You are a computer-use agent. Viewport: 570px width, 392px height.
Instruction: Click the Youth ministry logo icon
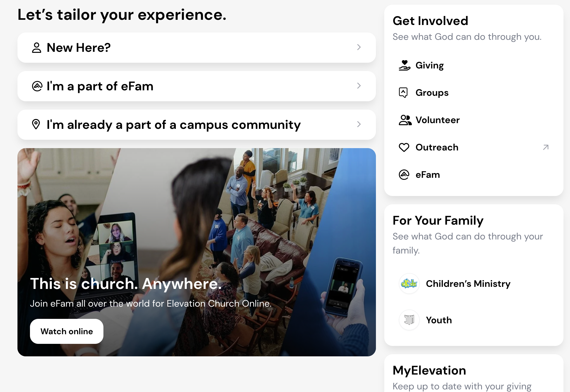coord(409,320)
